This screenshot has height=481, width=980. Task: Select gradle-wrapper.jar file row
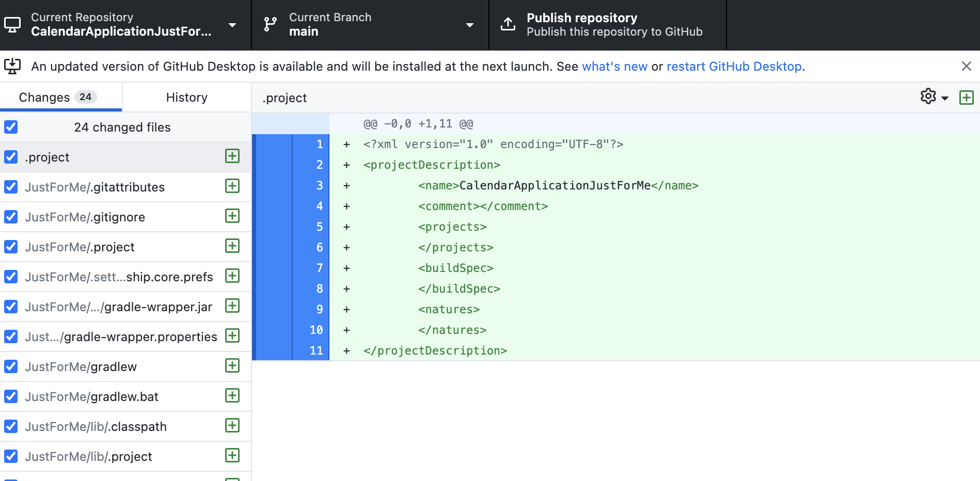click(125, 307)
